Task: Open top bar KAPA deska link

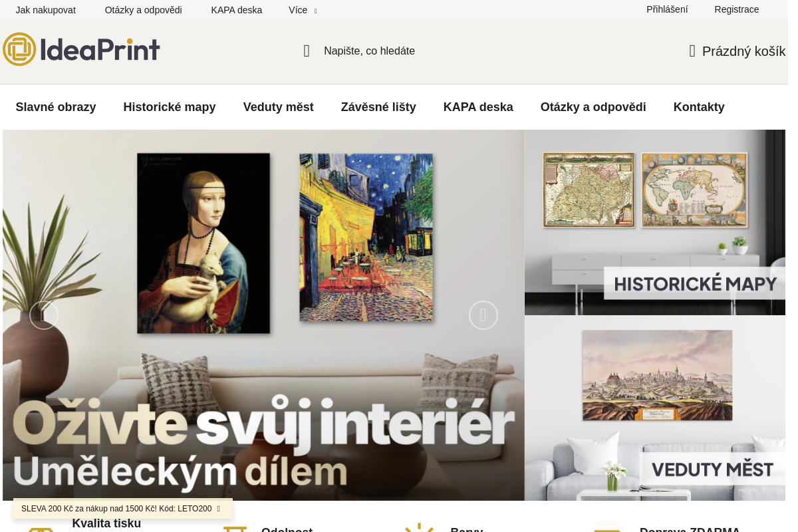Action: pyautogui.click(x=237, y=10)
